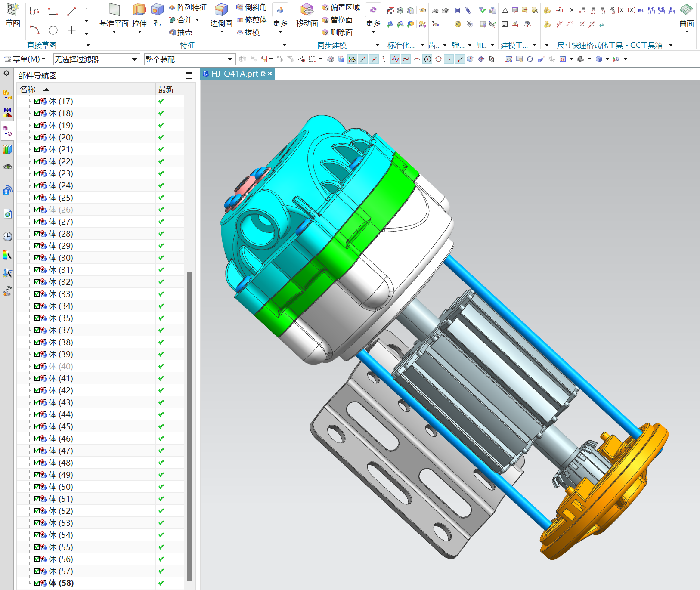Open the Reuse Library sidebar icon
700x590 pixels.
[7, 149]
